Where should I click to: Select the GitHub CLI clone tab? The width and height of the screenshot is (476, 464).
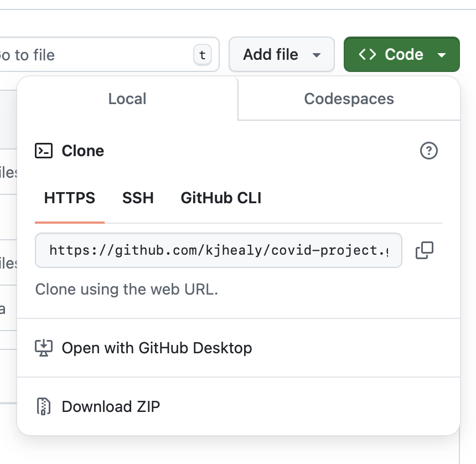pyautogui.click(x=221, y=198)
